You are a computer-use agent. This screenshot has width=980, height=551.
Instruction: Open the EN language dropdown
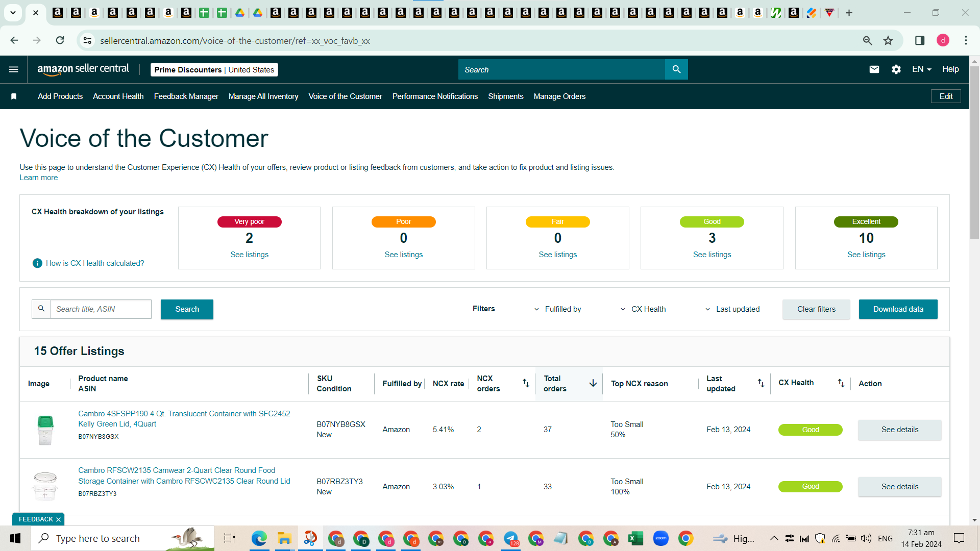(922, 69)
